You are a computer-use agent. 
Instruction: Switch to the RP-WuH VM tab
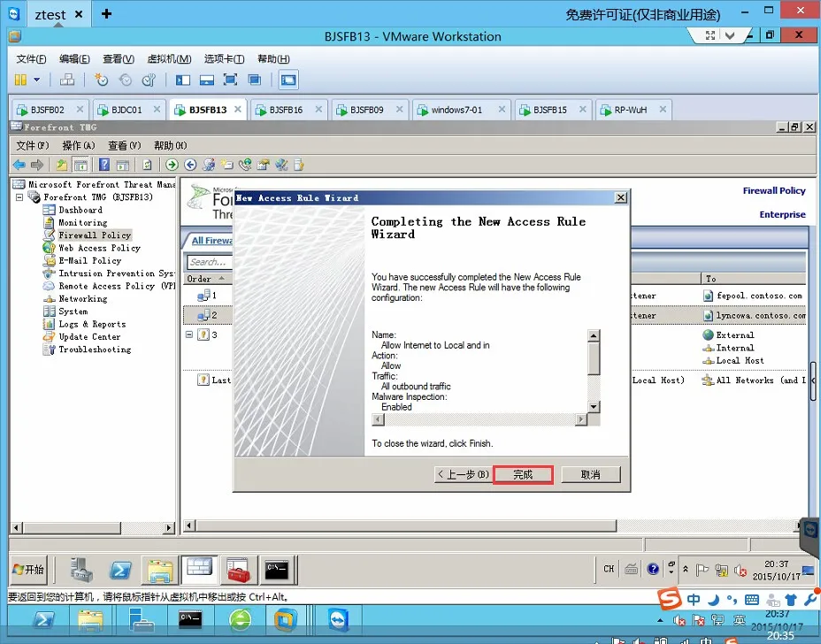click(631, 110)
